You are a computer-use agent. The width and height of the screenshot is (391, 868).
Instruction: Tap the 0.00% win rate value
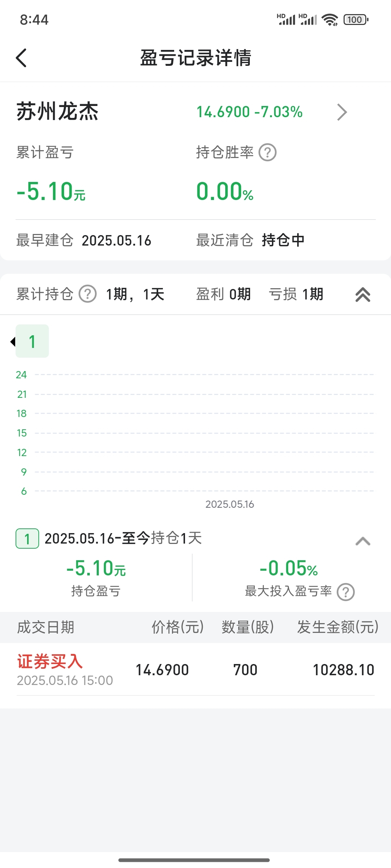click(x=225, y=191)
